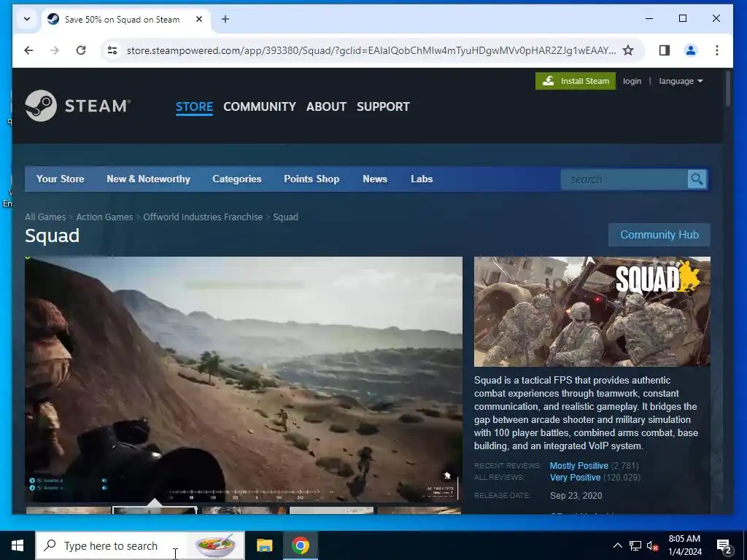
Task: Click the Chrome taskbar icon
Action: click(300, 545)
